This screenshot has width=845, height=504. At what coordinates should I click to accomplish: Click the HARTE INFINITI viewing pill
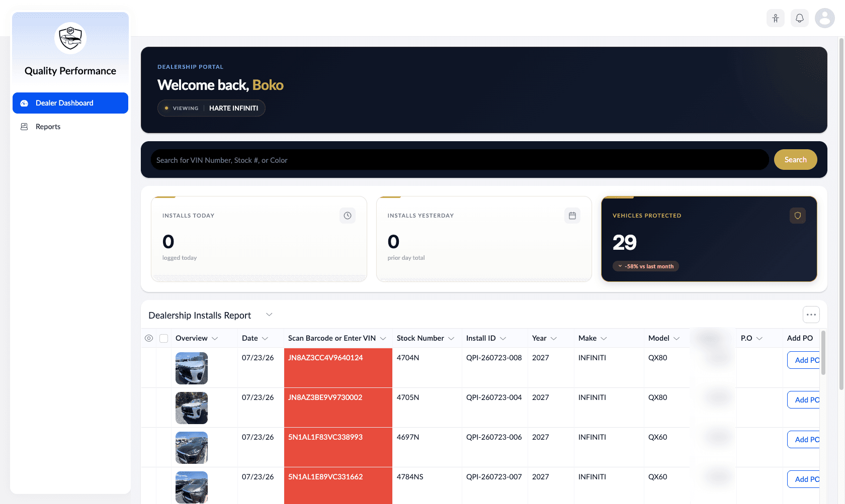pyautogui.click(x=211, y=108)
